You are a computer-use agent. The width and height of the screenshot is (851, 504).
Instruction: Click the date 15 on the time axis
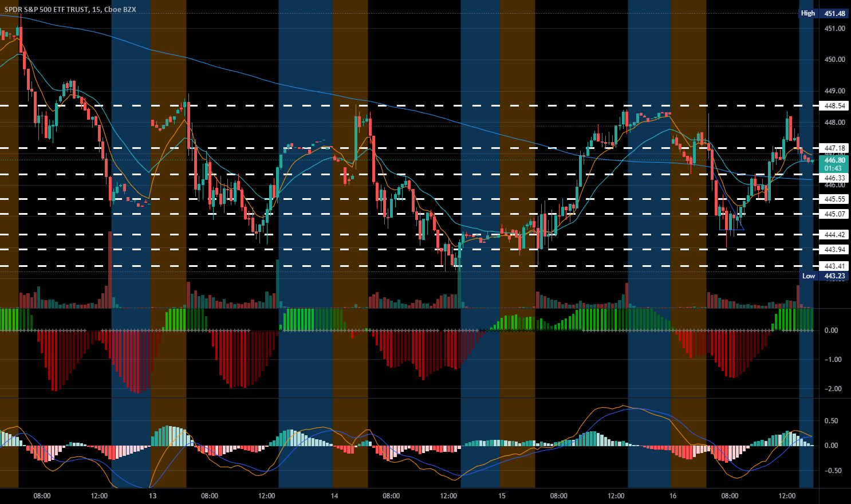(502, 496)
